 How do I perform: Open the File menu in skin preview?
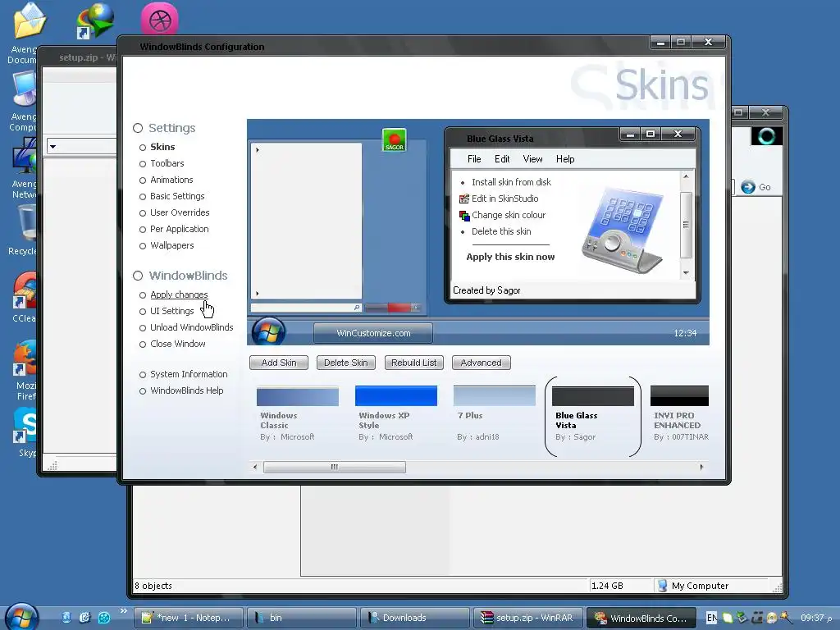click(474, 159)
